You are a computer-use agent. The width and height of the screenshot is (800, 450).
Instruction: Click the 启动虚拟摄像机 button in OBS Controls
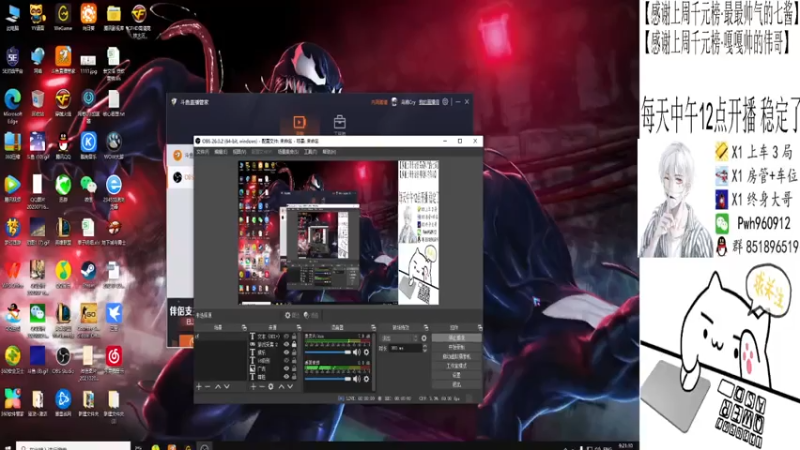tap(457, 357)
